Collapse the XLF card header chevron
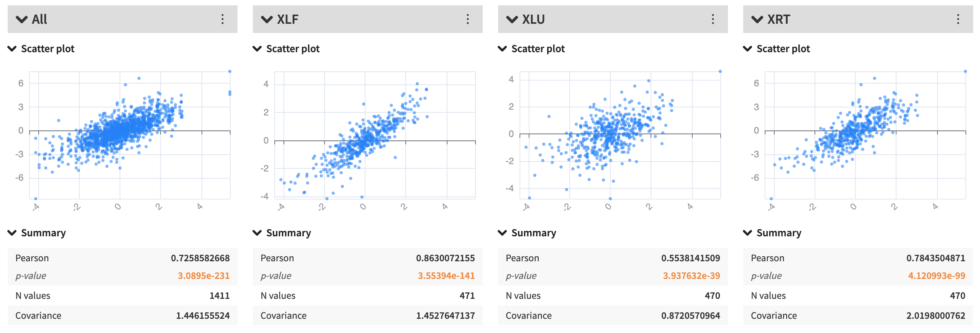 point(267,19)
